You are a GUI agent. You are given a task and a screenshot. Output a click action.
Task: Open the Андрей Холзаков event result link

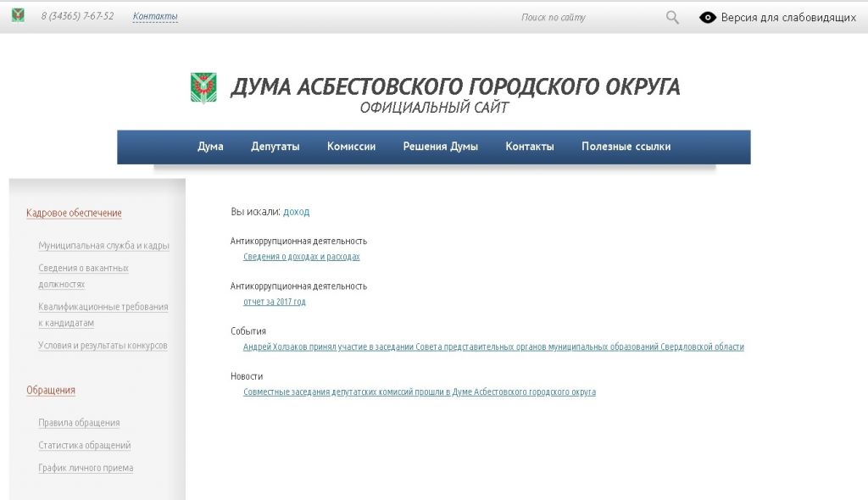pos(493,347)
